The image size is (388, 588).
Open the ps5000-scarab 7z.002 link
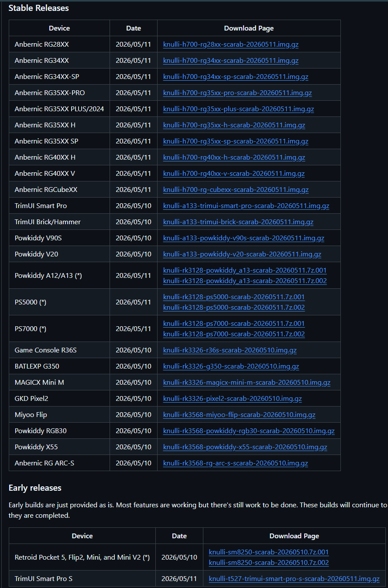[x=234, y=307]
